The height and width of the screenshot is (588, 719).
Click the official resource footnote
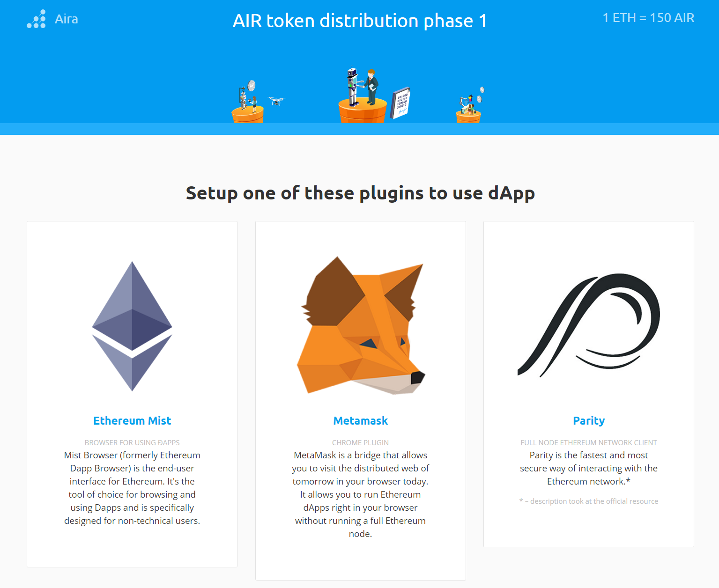click(x=589, y=501)
